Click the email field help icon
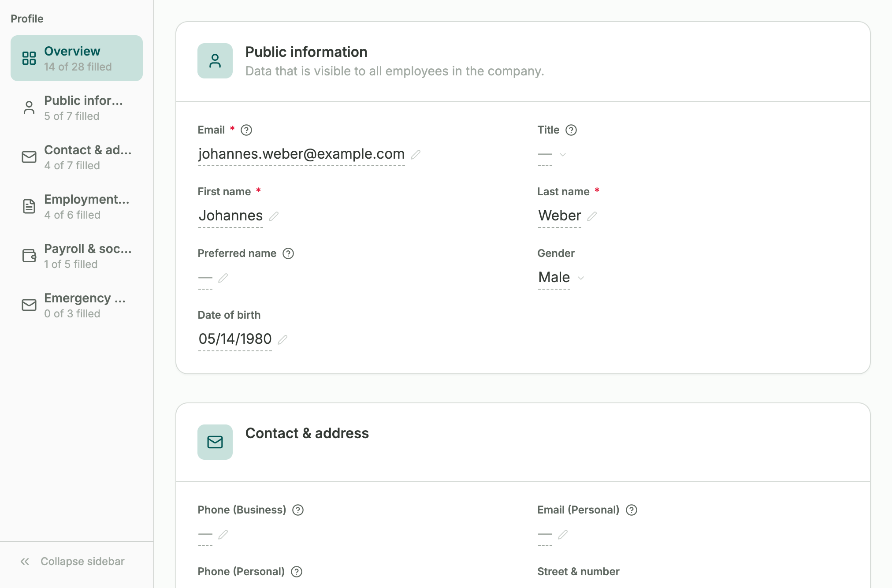Image resolution: width=892 pixels, height=588 pixels. click(x=246, y=130)
